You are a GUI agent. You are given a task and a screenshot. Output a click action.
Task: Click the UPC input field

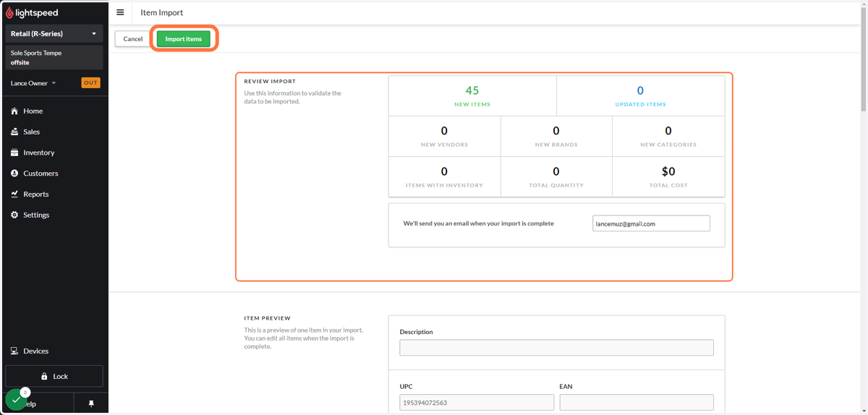pos(477,403)
